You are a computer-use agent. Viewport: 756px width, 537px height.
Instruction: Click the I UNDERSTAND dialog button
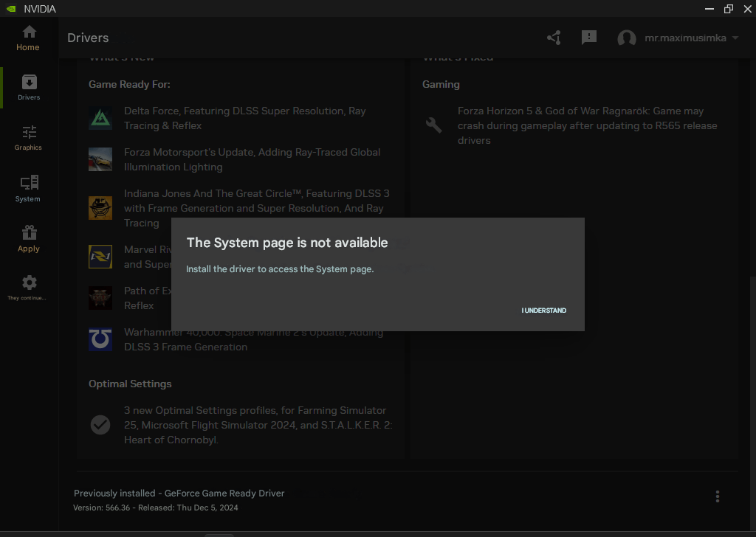point(543,310)
